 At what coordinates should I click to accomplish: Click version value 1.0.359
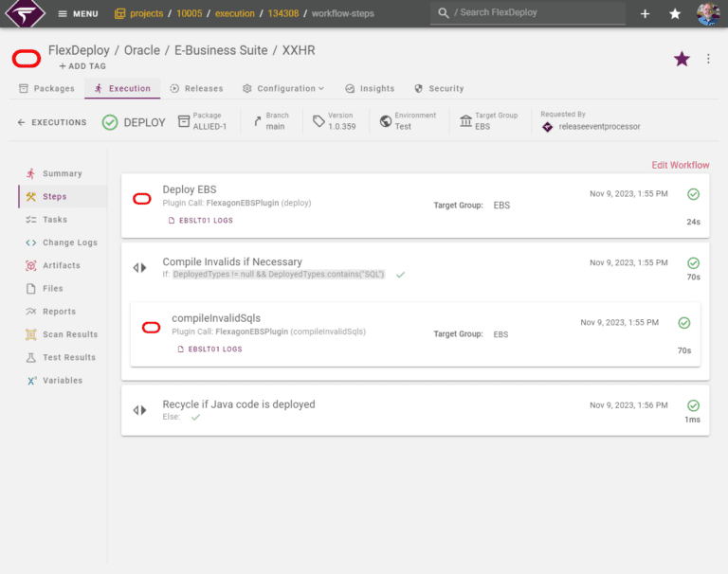pos(341,127)
